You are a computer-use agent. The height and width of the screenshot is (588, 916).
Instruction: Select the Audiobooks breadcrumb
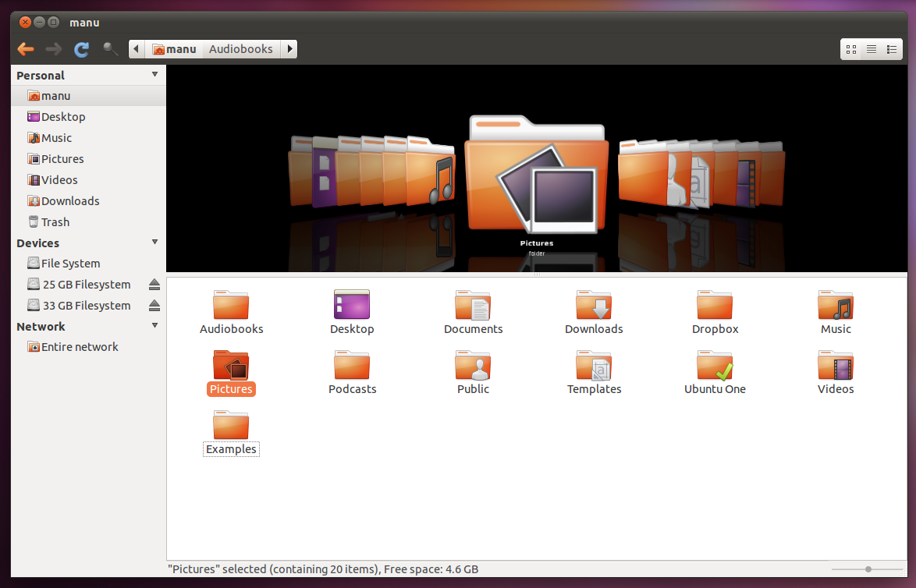point(242,48)
